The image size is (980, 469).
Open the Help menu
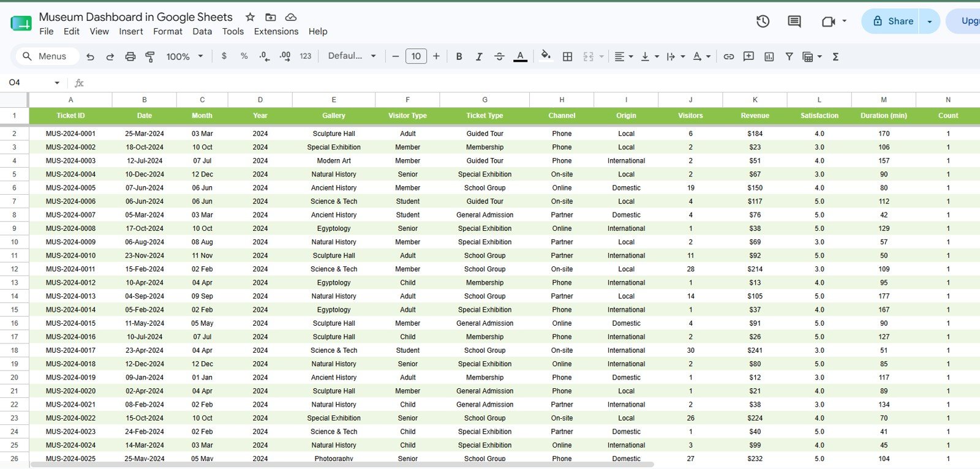(318, 31)
